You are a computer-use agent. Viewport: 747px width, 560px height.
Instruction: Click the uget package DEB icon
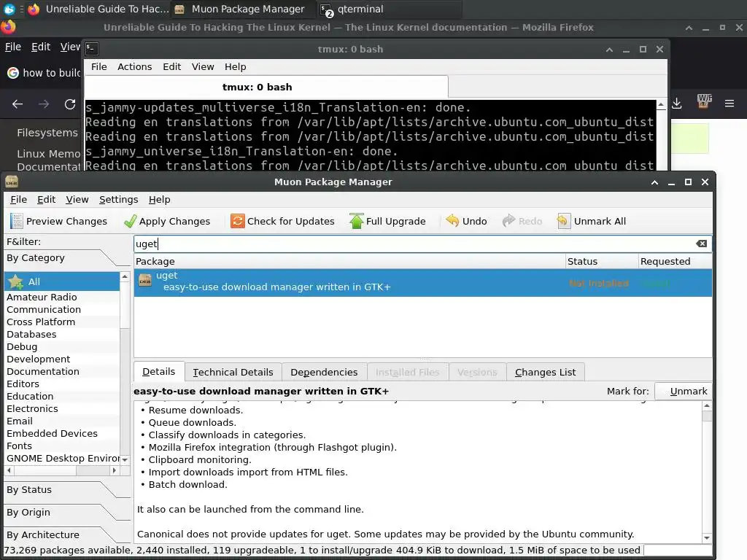pos(145,281)
